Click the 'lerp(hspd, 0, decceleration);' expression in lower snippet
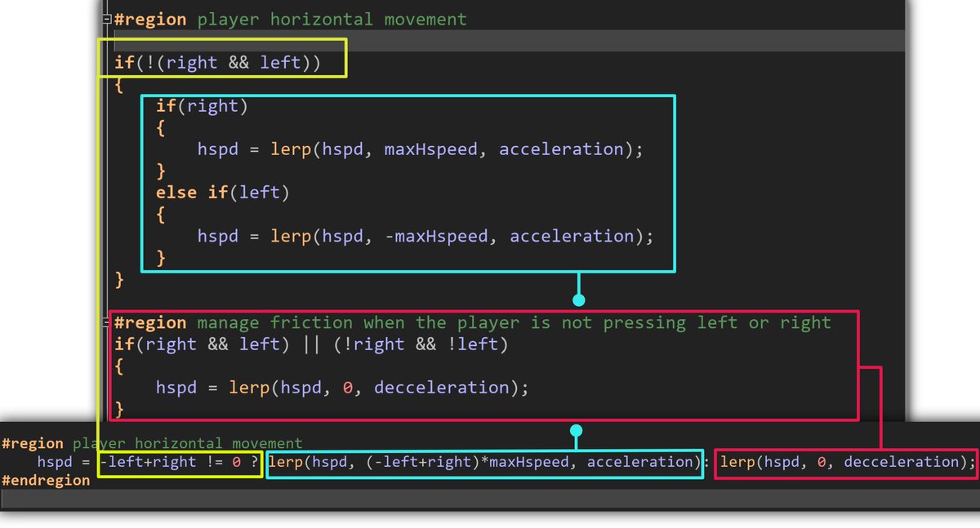This screenshot has height=528, width=980. [x=848, y=462]
